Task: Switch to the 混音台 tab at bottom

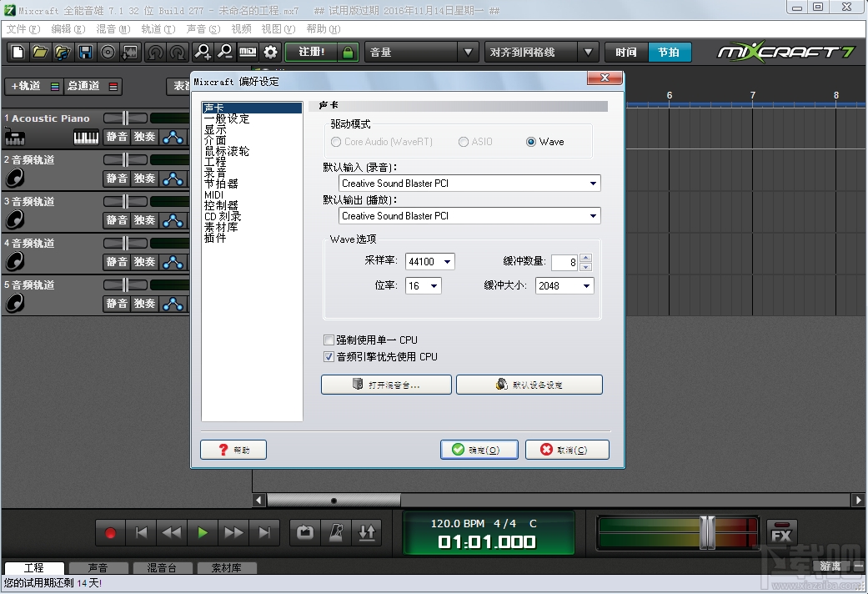Action: point(162,568)
